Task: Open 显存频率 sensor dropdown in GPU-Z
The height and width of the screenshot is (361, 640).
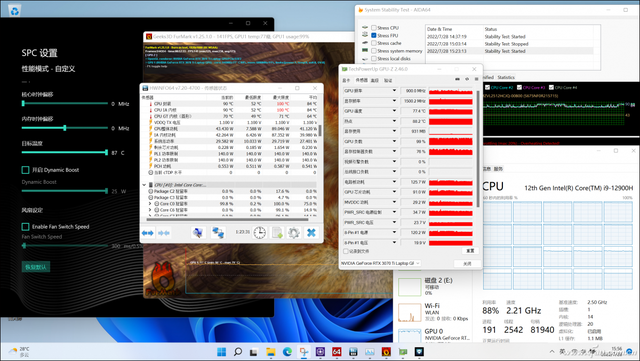Action: point(394,101)
